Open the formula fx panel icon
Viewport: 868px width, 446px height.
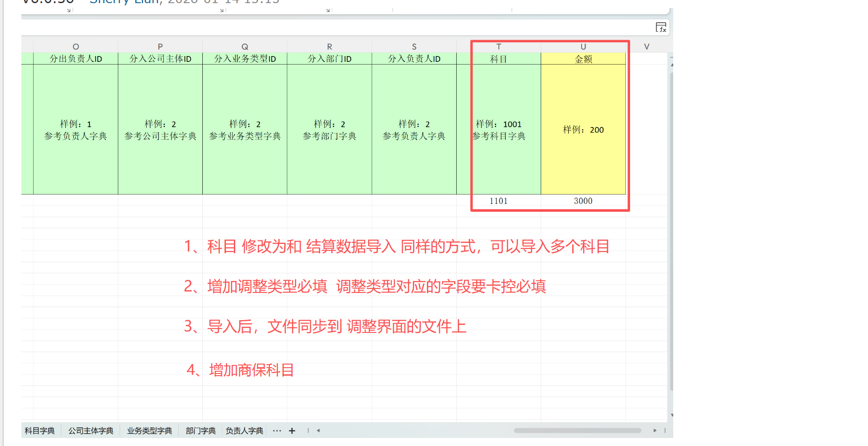[x=661, y=28]
